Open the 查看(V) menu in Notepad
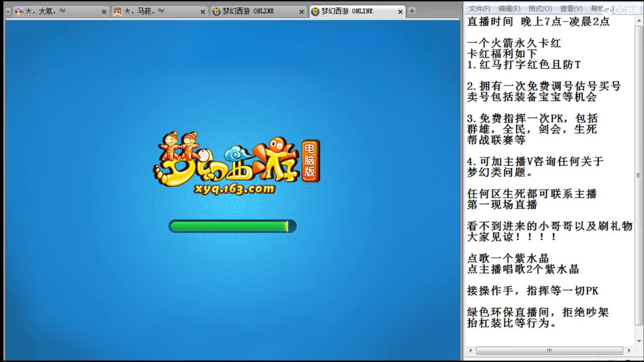This screenshot has width=644, height=362. coord(571,9)
